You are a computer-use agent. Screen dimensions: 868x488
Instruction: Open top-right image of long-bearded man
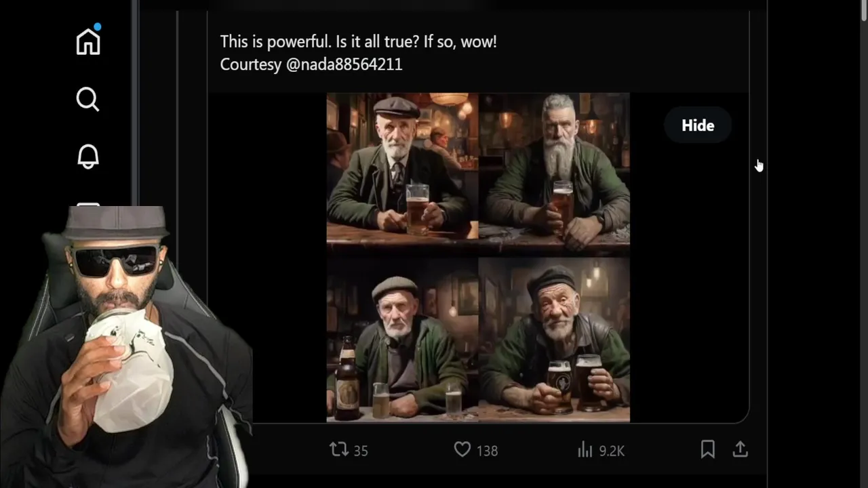[554, 174]
